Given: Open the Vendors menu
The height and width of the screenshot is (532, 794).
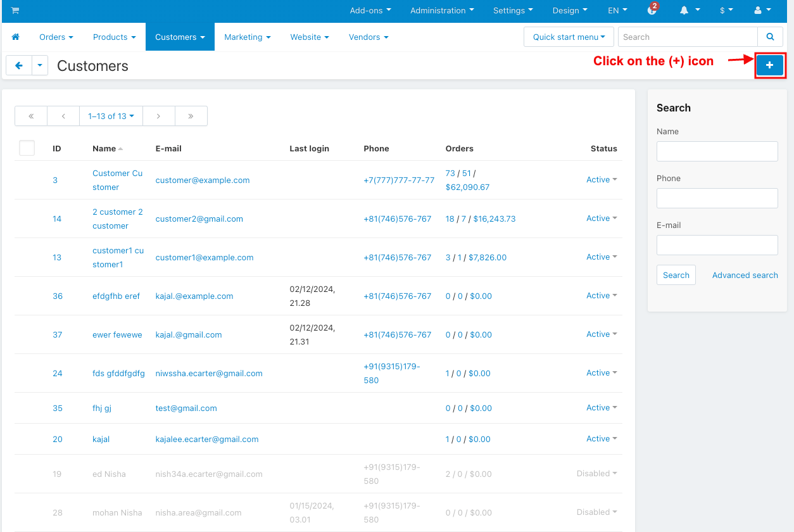Looking at the screenshot, I should tap(369, 37).
